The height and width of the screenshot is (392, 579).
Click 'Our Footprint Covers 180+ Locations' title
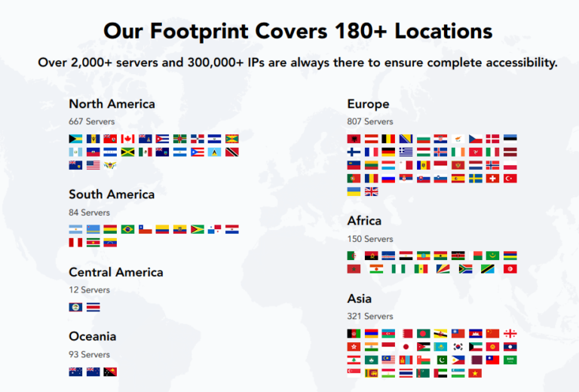point(298,31)
